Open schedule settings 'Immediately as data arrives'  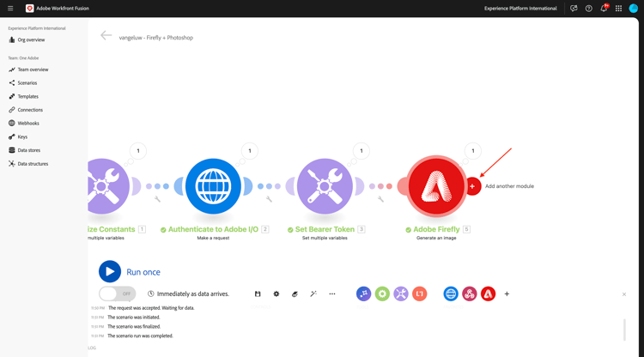[x=189, y=293]
